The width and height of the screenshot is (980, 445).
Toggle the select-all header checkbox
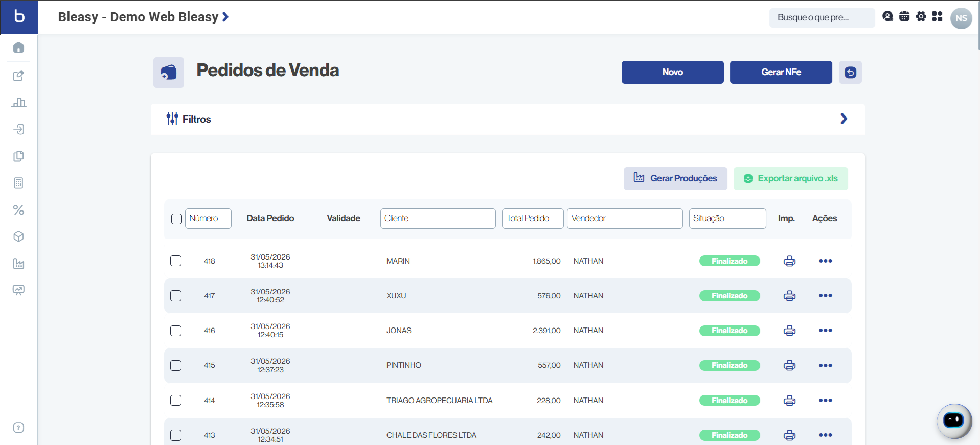coord(176,219)
